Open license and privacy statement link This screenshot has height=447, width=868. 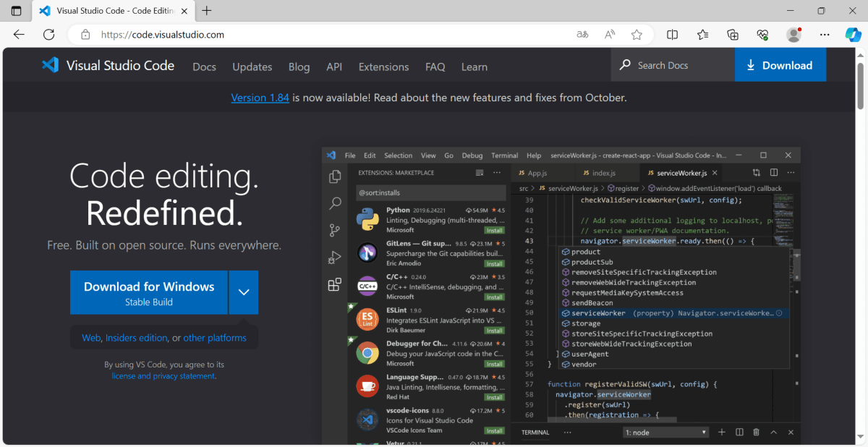(163, 376)
